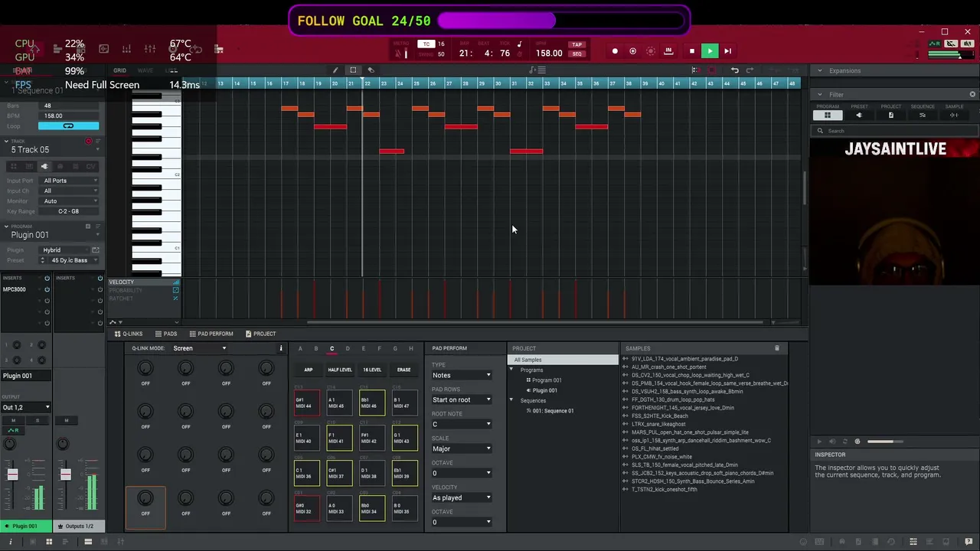The image size is (980, 551).
Task: Click the Record button in transport
Action: [615, 51]
